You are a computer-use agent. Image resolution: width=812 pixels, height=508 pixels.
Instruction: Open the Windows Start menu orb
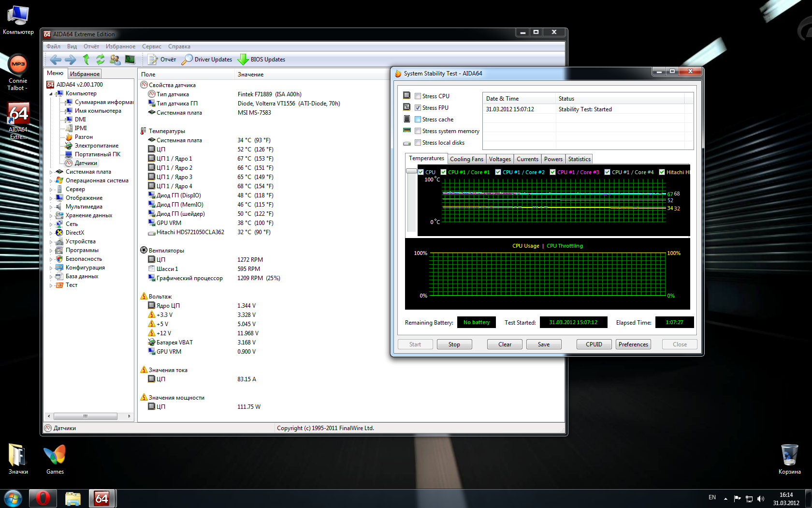13,498
